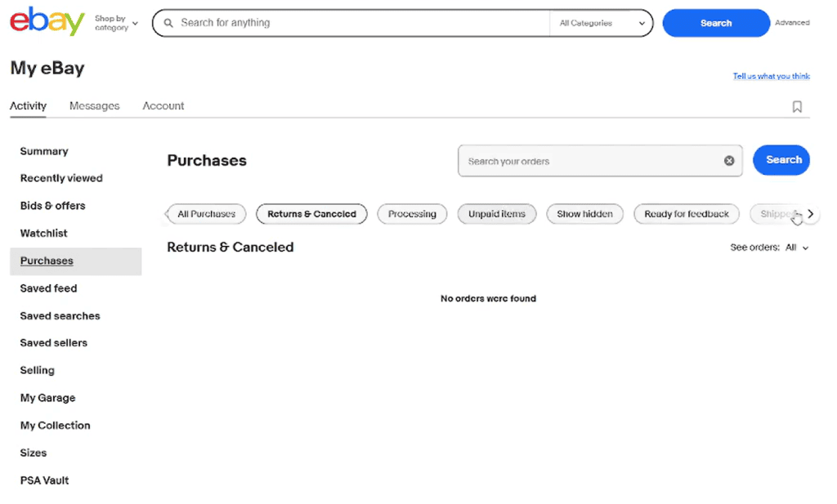Viewport: 837px width, 504px height.
Task: Focus the Search your orders field
Action: point(600,161)
